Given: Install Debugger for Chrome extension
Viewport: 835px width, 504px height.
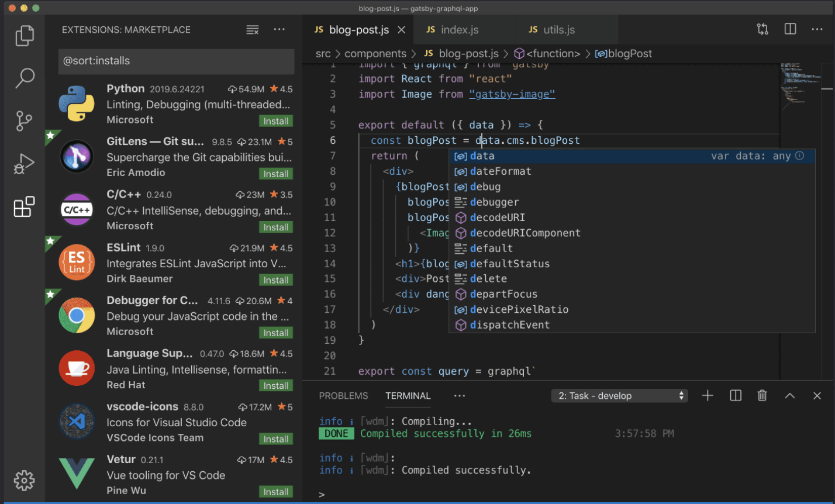Looking at the screenshot, I should pos(276,333).
